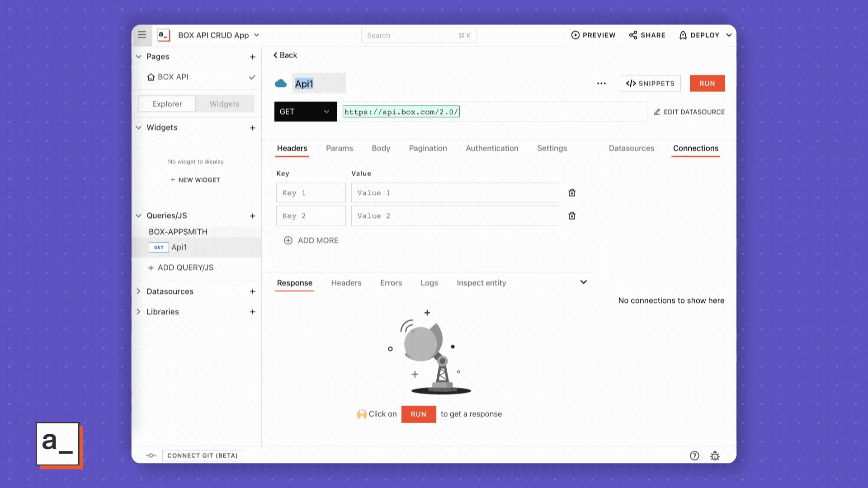The width and height of the screenshot is (868, 488).
Task: Select the BOX API page
Action: (x=168, y=77)
